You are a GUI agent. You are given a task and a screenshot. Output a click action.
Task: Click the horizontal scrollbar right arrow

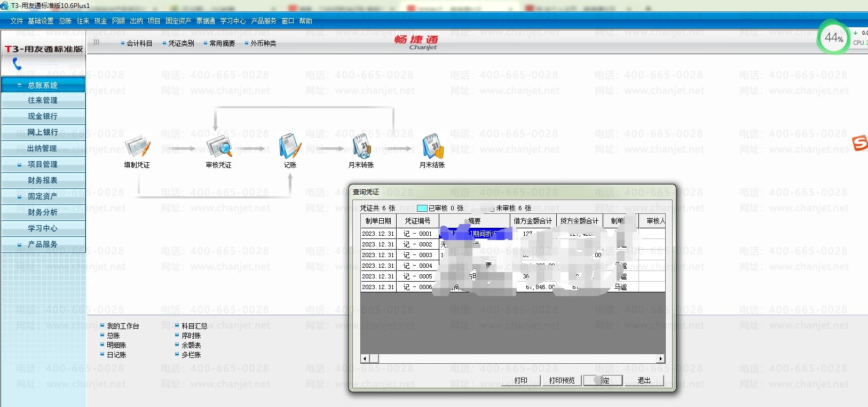(661, 358)
